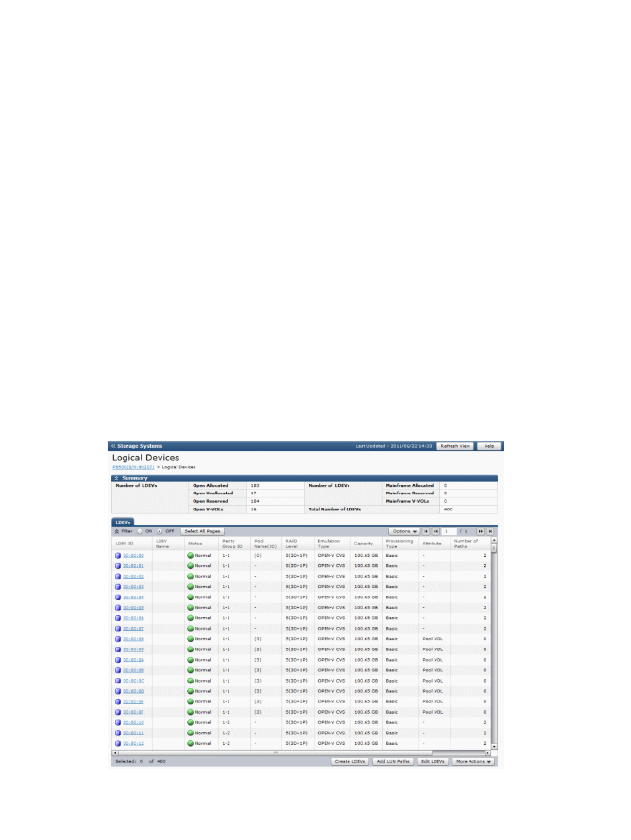The height and width of the screenshot is (840, 631).
Task: Click the LDEV icon for 00:00:02
Action: tap(118, 577)
